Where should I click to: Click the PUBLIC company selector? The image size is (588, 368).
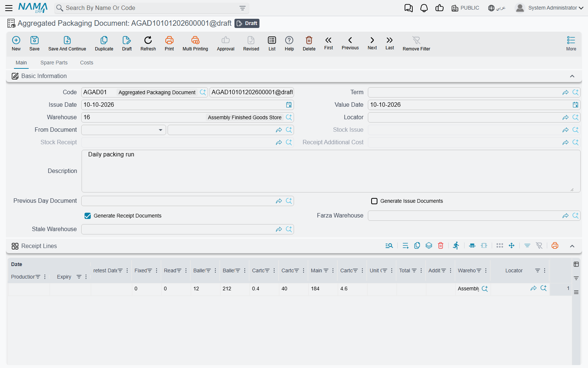click(465, 8)
